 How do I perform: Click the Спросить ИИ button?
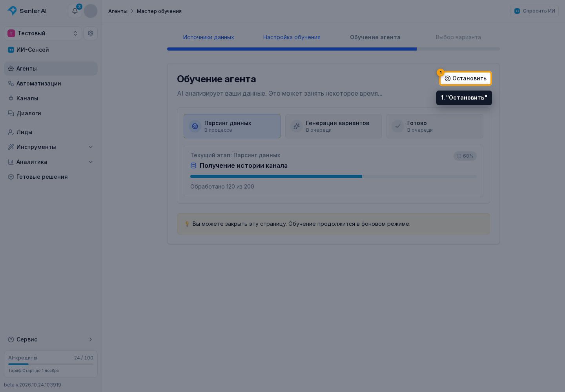(x=534, y=11)
